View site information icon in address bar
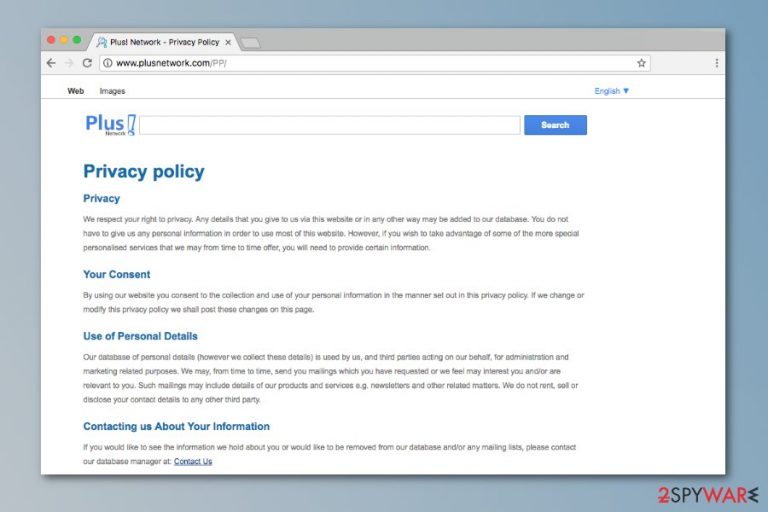Screen dimensions: 768x512 [108, 63]
